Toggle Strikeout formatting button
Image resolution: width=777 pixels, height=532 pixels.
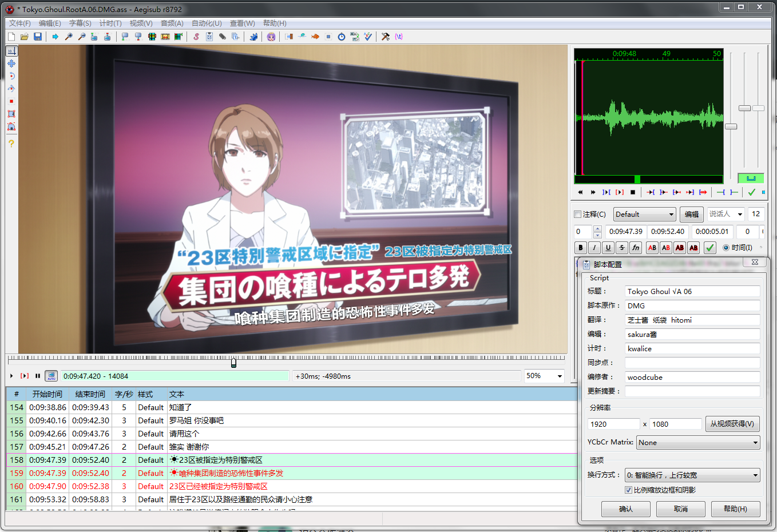pyautogui.click(x=622, y=248)
